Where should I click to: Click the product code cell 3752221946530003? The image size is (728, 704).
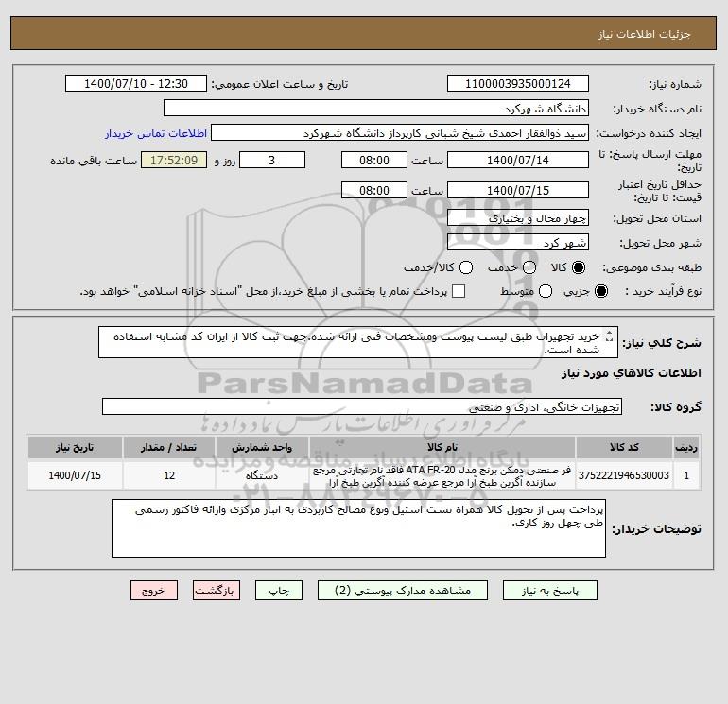tap(624, 475)
